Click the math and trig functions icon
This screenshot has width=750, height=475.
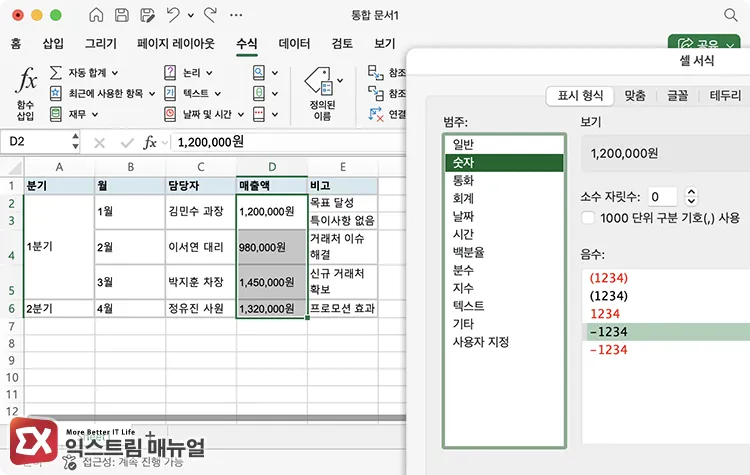[259, 93]
